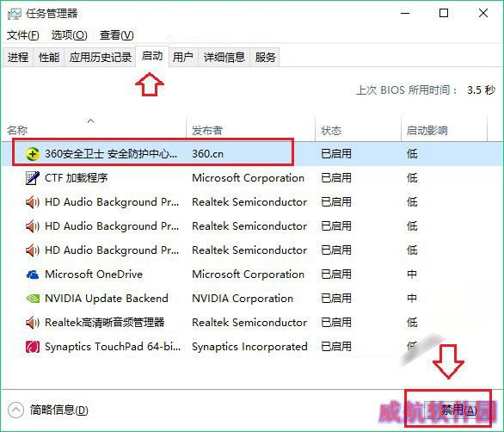The image size is (504, 432).
Task: Sort by the 状态 column header
Action: (x=358, y=129)
